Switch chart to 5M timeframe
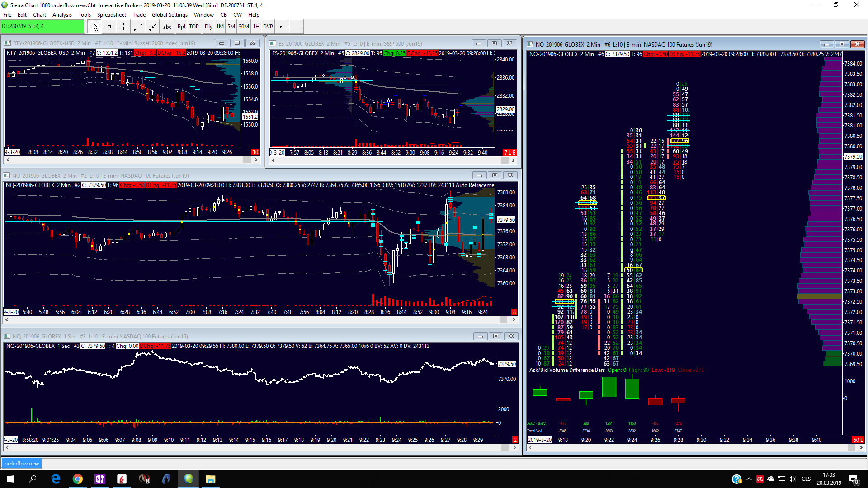Screen dimensions: 868x488 point(231,27)
